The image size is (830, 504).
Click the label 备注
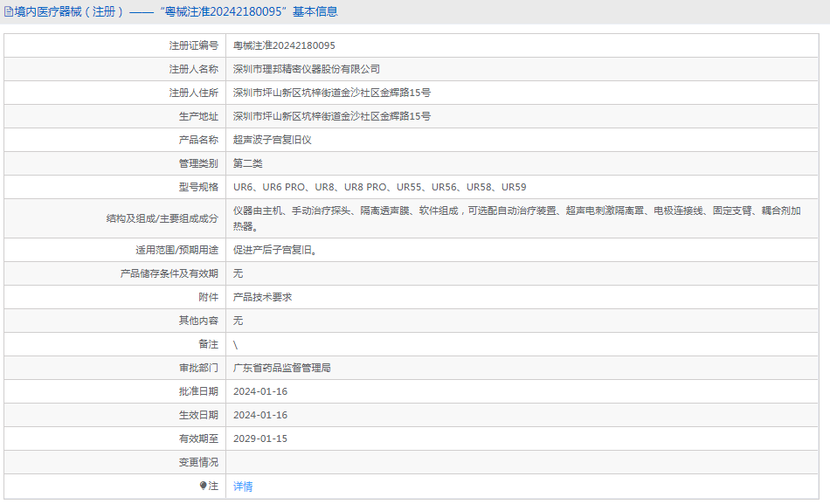tap(209, 344)
